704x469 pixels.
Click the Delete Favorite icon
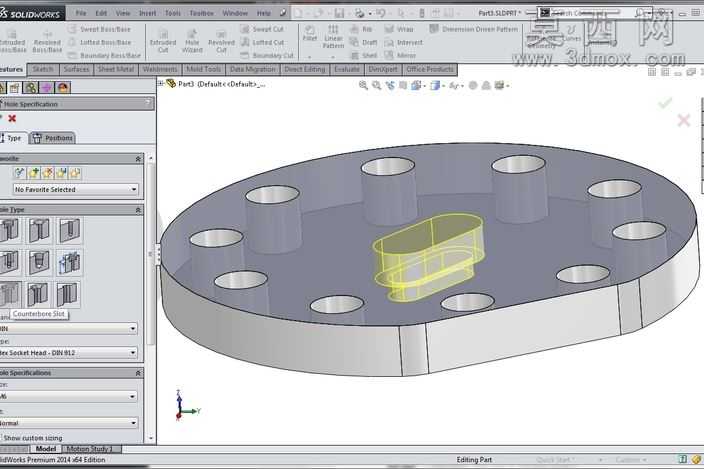click(48, 173)
